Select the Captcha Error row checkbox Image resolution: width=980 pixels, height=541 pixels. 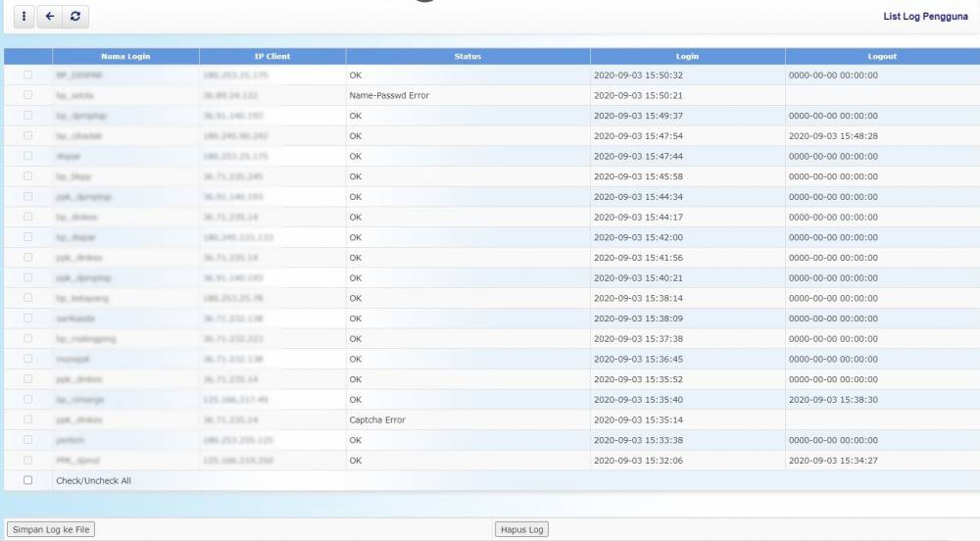[x=28, y=419]
